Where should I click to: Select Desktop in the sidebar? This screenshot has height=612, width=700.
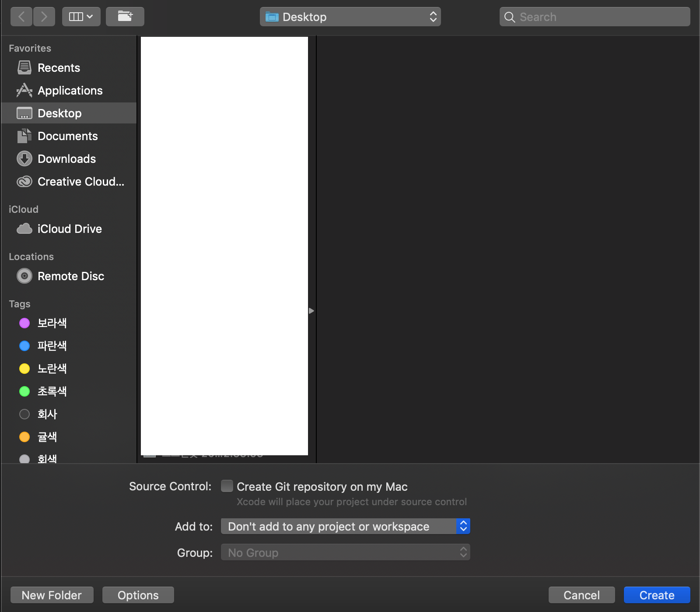(69, 113)
